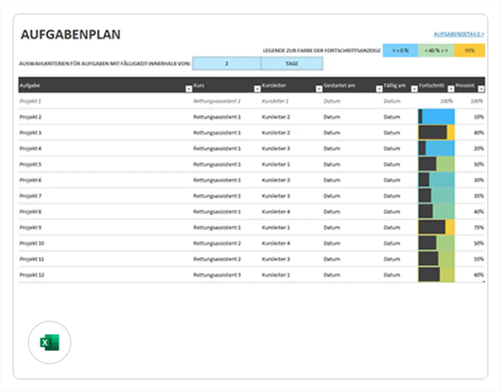Open the Fortschritt column filter dropdown

451,89
